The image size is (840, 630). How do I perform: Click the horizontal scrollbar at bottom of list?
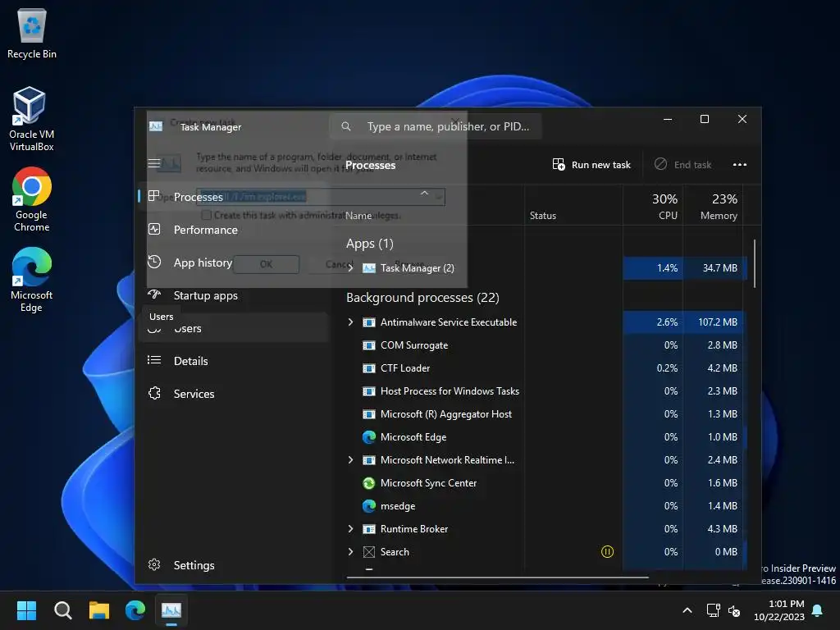(498, 577)
